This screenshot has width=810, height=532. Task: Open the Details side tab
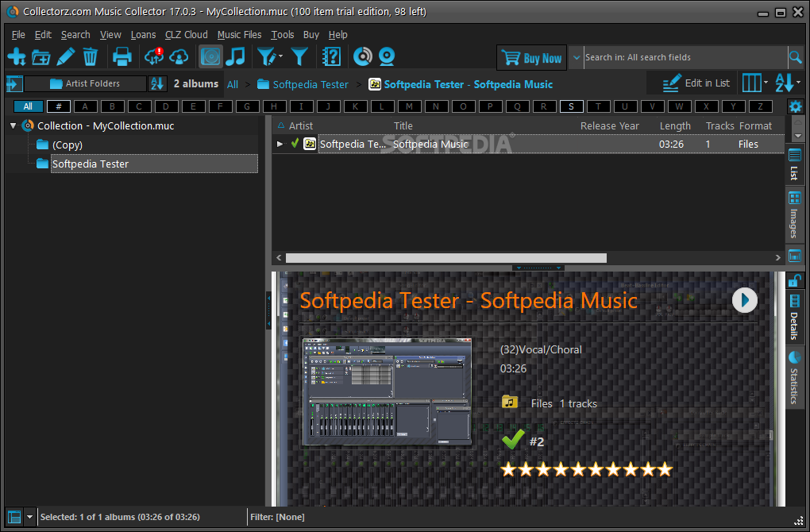click(x=794, y=317)
